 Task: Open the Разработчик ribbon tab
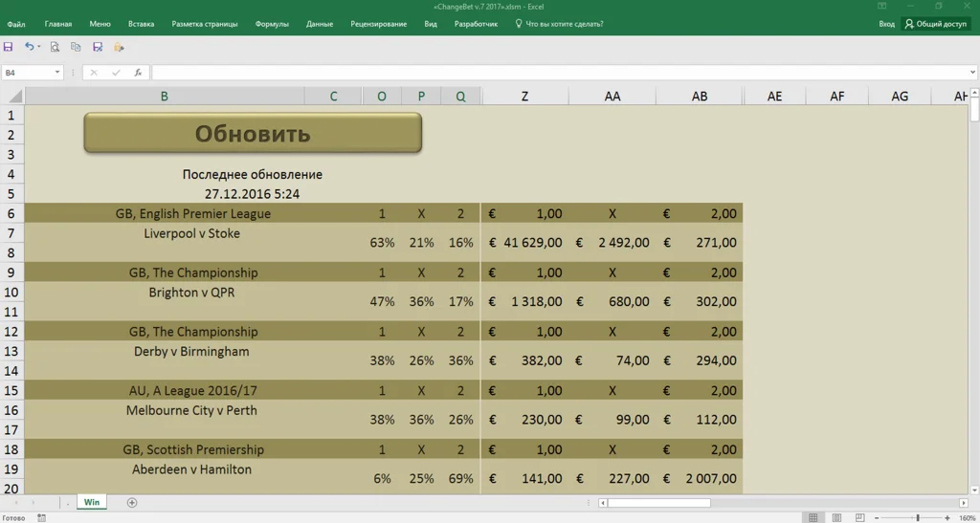(476, 24)
